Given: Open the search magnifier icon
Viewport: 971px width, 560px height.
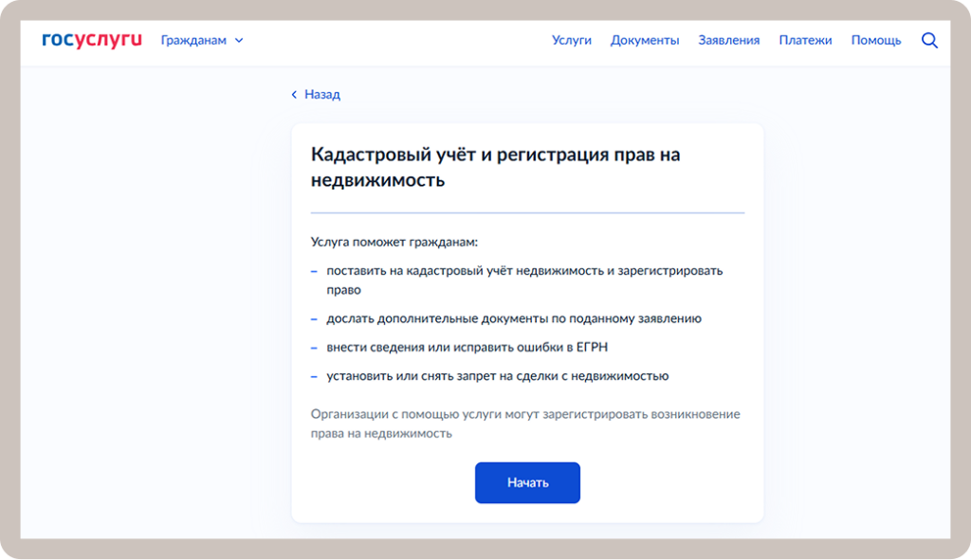Looking at the screenshot, I should click(x=929, y=40).
